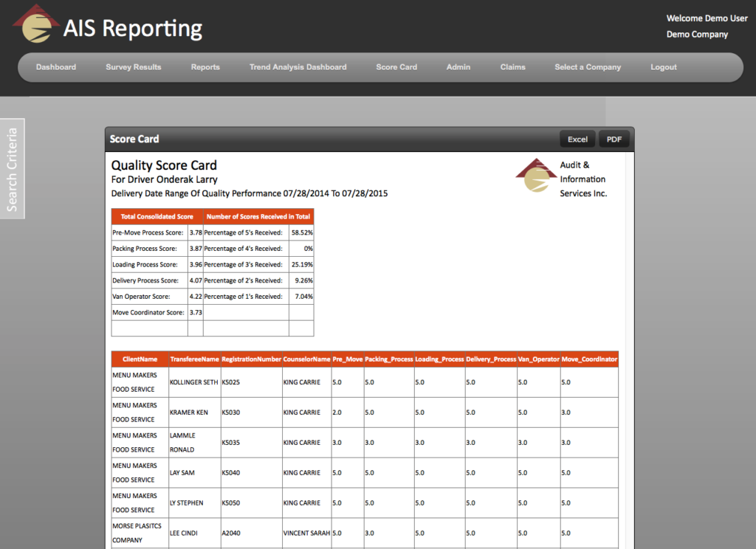Click registration number K5050

[231, 503]
